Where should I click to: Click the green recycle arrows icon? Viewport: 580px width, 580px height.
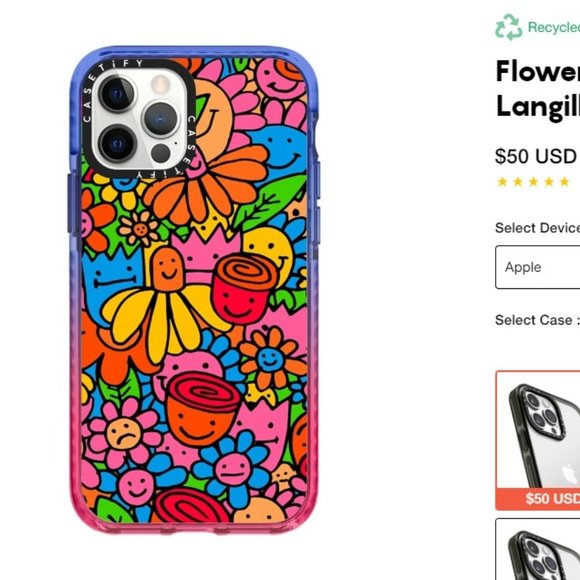pyautogui.click(x=509, y=27)
